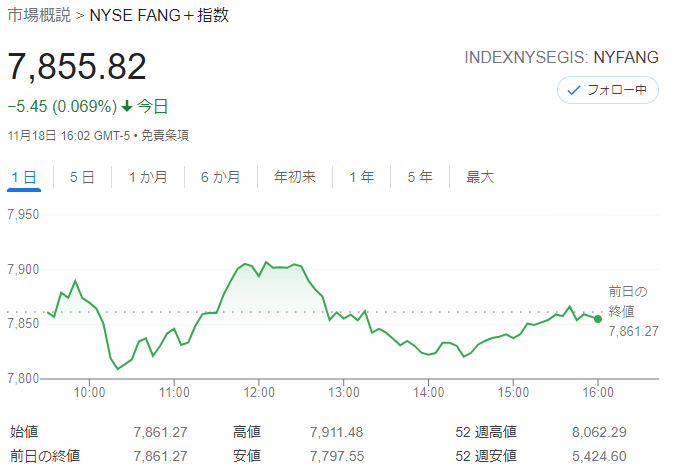Switch to the 1か月 range tab
This screenshot has height=473, width=674.
pyautogui.click(x=148, y=177)
